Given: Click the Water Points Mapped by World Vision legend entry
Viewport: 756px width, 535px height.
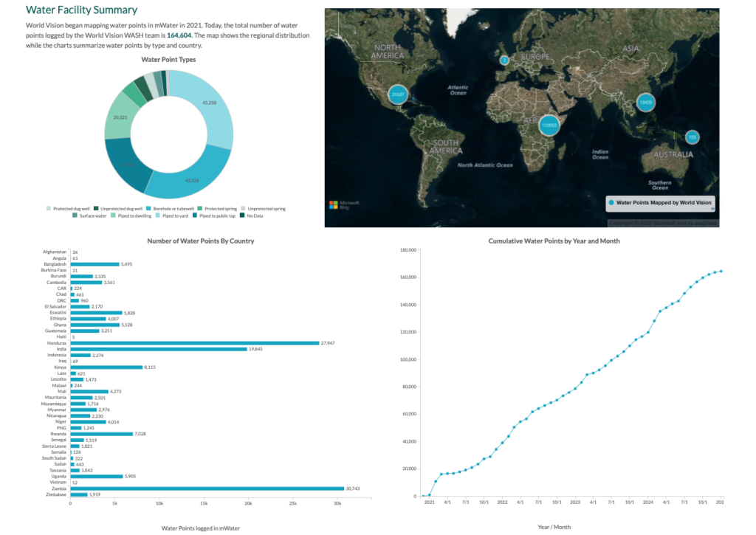Looking at the screenshot, I should 660,202.
